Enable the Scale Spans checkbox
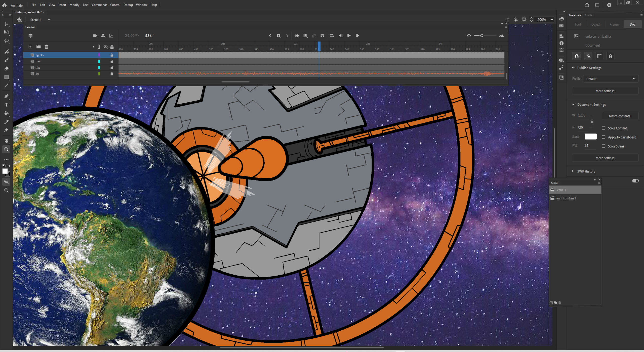The width and height of the screenshot is (644, 352). click(x=603, y=146)
